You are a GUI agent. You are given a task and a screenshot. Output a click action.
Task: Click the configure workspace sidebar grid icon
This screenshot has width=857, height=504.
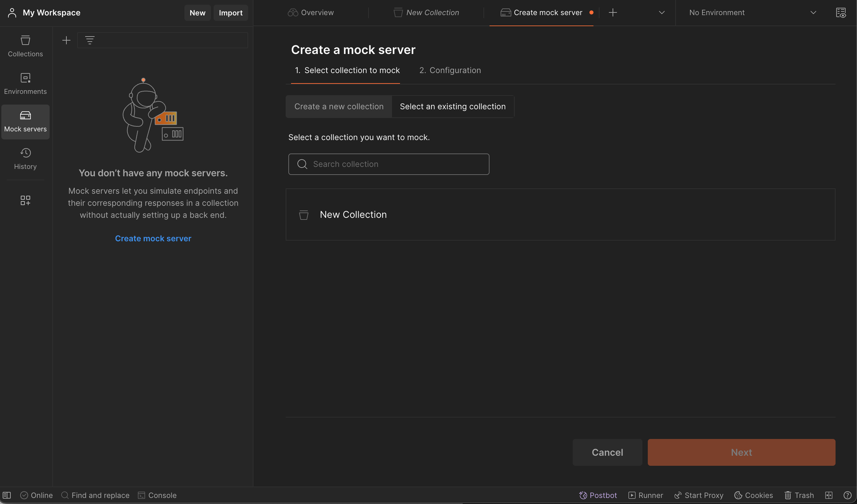pyautogui.click(x=25, y=200)
